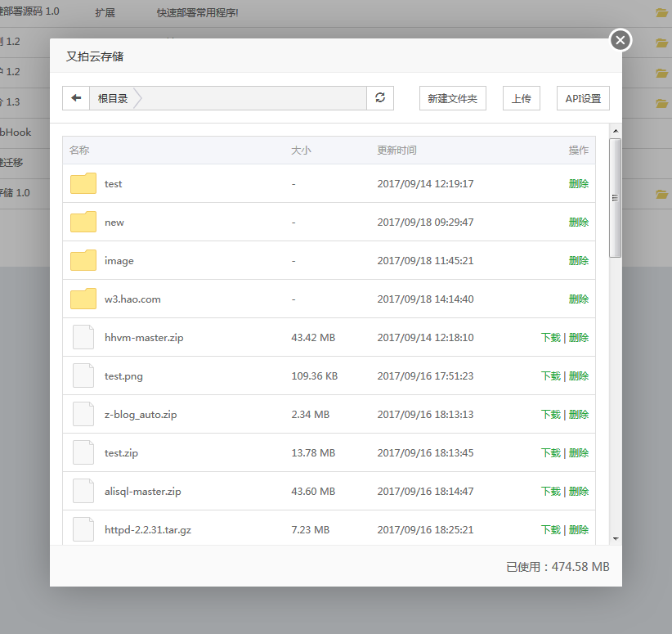672x634 pixels.
Task: Download alisql-master.zip
Action: click(x=551, y=492)
